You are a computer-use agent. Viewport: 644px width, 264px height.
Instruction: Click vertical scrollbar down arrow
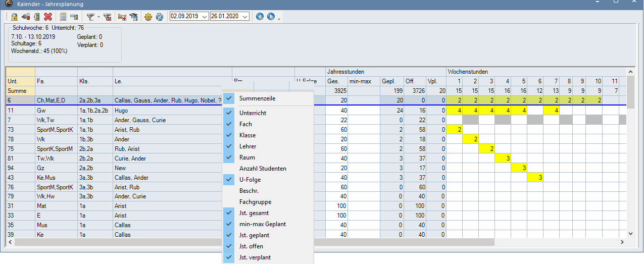click(x=629, y=234)
